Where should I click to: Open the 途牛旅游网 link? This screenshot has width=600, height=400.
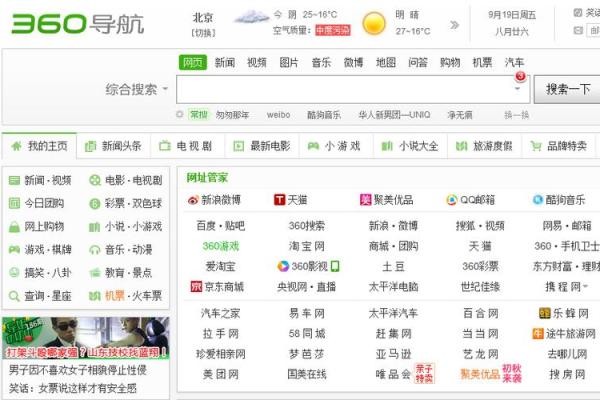pos(564,334)
